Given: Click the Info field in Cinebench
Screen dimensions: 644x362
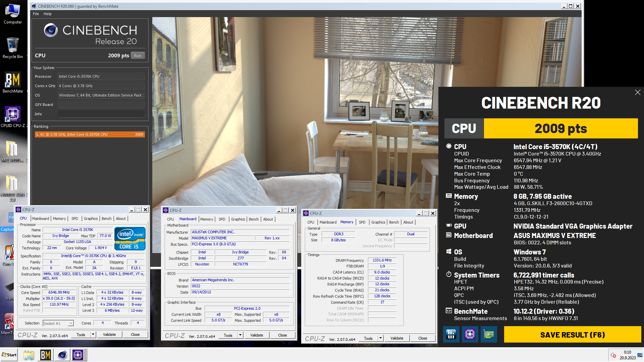Looking at the screenshot, I should click(101, 114).
